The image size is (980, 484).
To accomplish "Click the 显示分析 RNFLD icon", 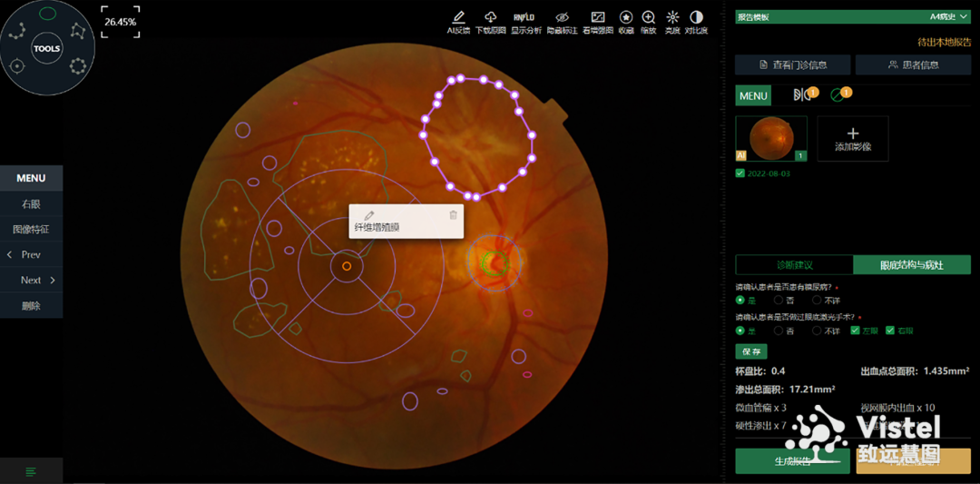I will pyautogui.click(x=525, y=17).
